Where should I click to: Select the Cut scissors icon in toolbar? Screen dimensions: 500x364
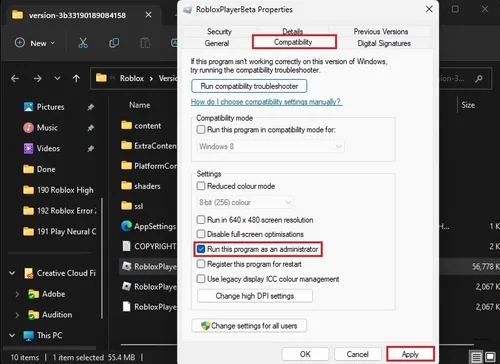coord(83,43)
